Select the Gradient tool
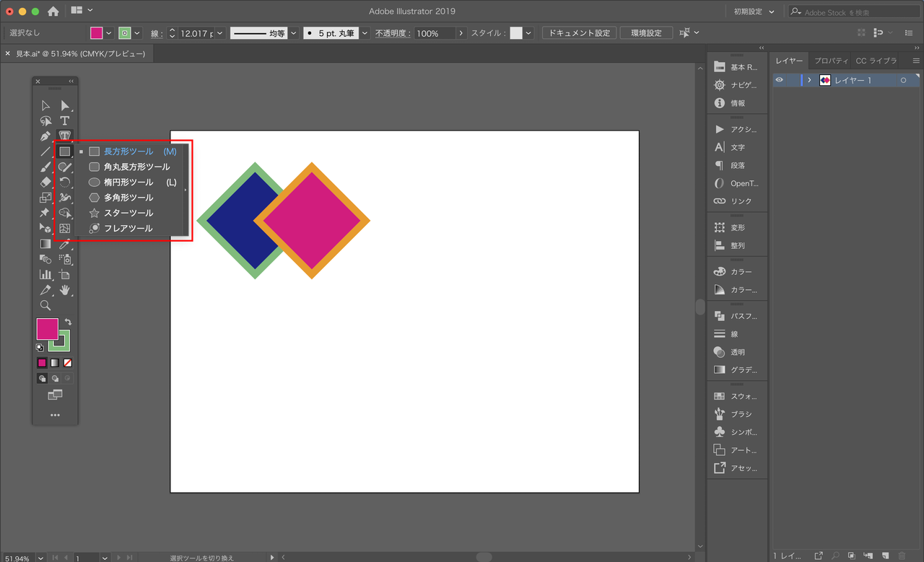 [x=45, y=244]
